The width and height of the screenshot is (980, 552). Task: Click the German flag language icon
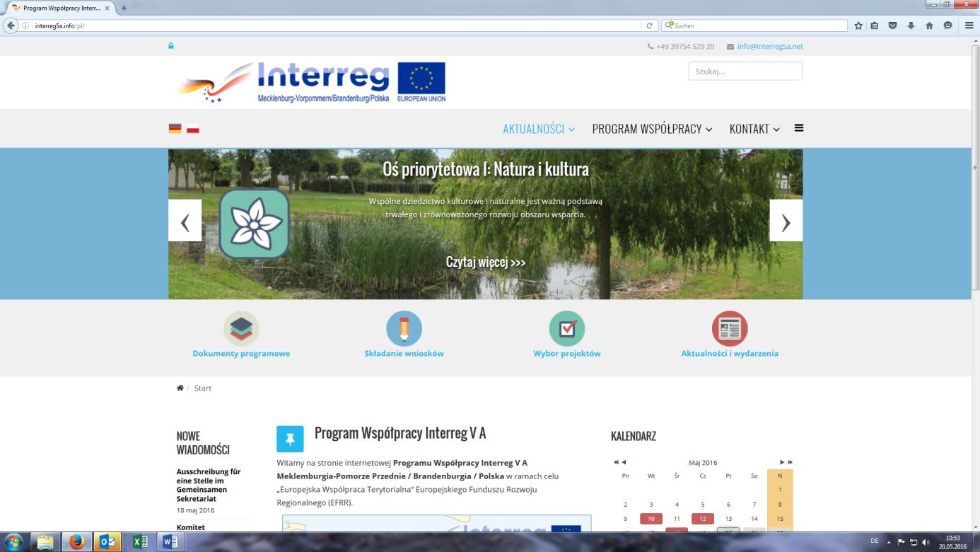[175, 129]
